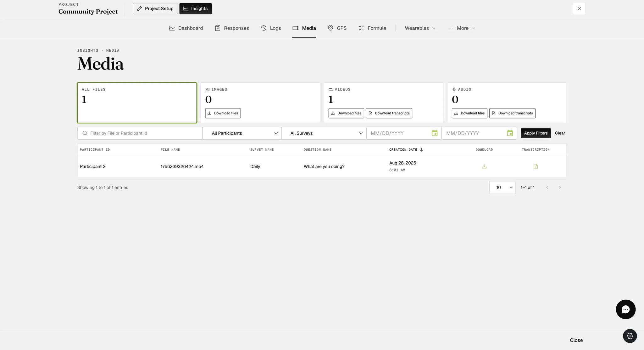The image size is (644, 350).
Task: Select the Videos card
Action: point(384,103)
